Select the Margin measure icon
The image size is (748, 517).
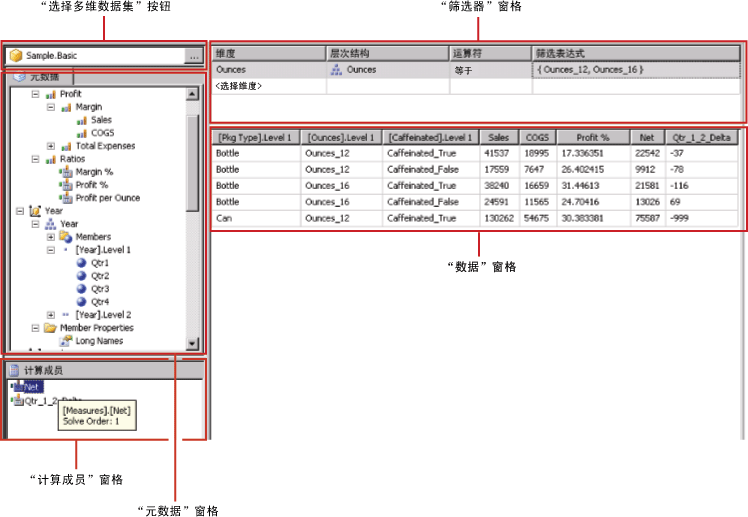[x=66, y=107]
